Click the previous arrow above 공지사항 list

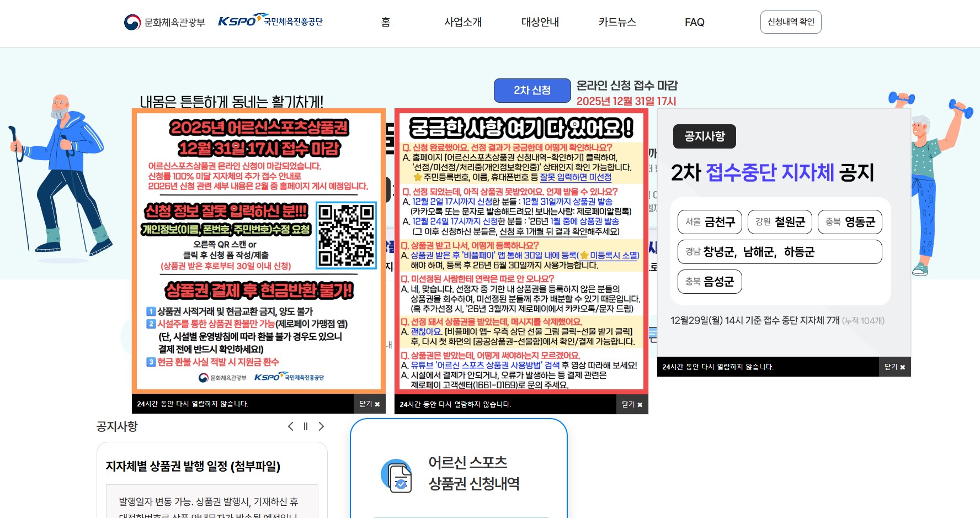[x=291, y=426]
